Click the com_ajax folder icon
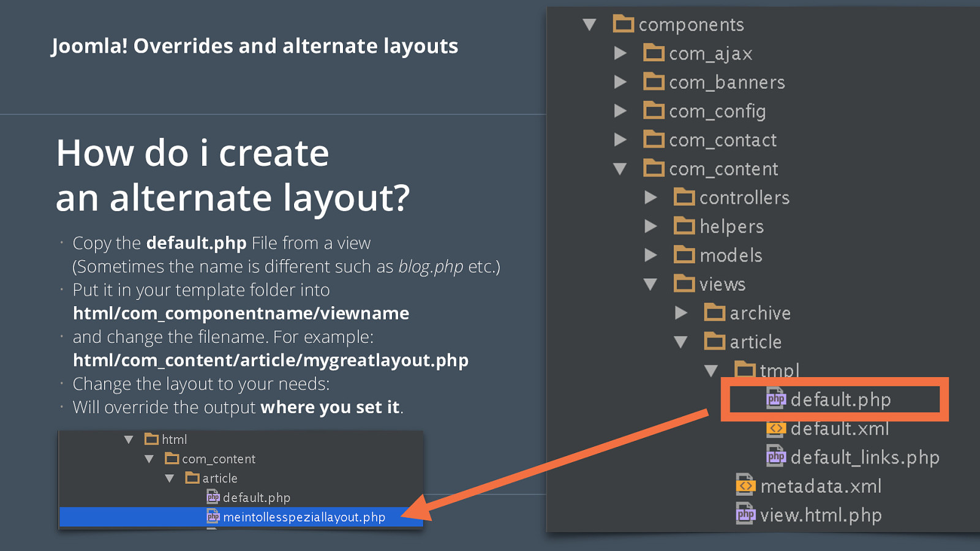 (x=654, y=53)
